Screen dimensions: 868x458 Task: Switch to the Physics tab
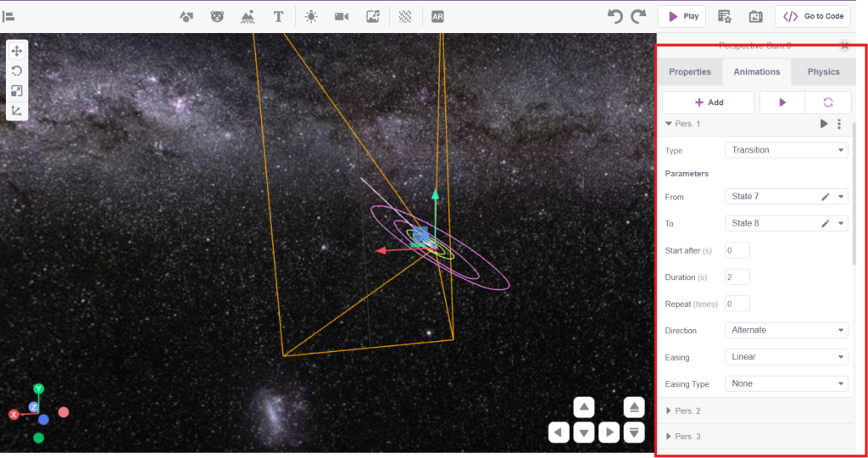(823, 72)
